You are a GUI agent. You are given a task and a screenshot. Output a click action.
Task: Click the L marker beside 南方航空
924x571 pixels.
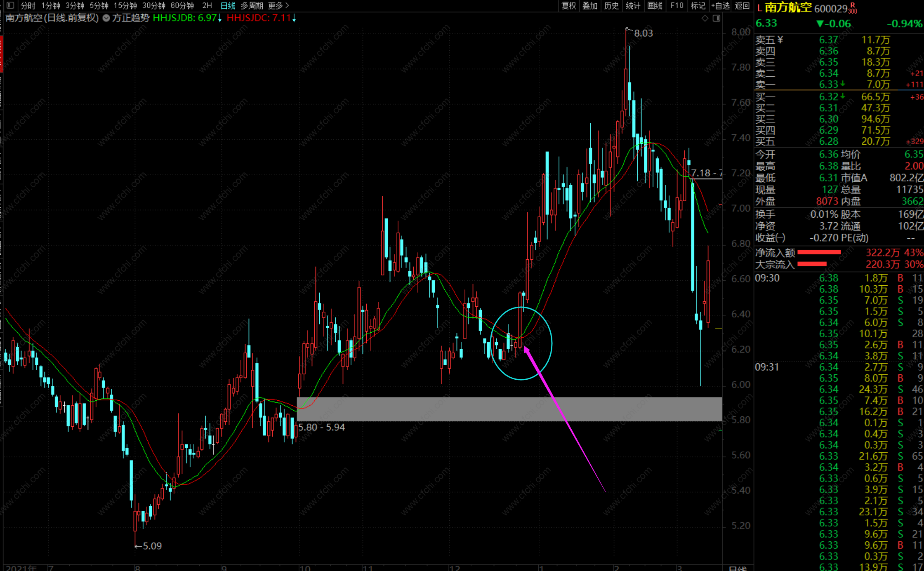pos(759,8)
